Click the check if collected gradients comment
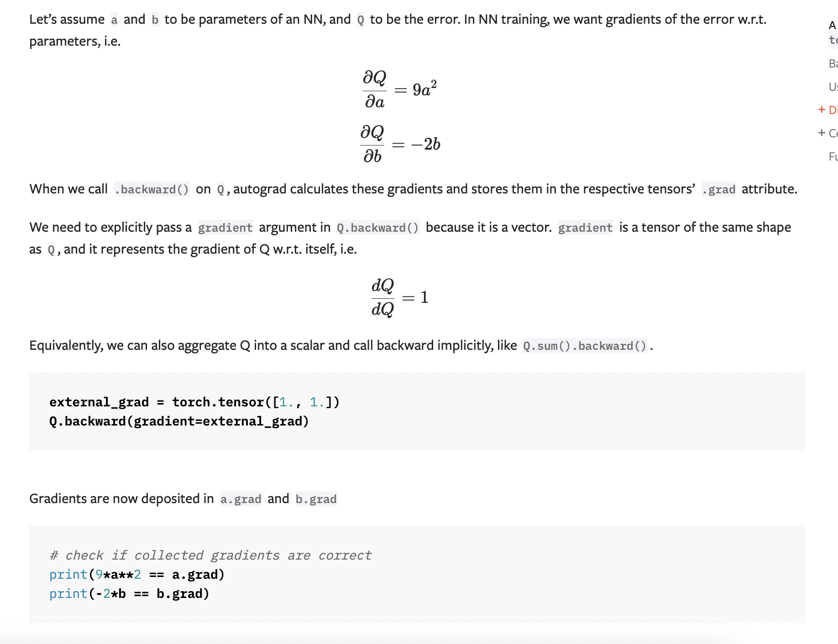The image size is (838, 644). coord(210,555)
